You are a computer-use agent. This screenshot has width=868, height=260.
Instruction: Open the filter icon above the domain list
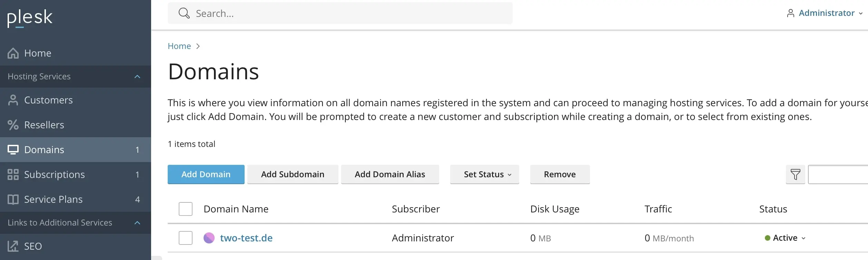click(795, 174)
